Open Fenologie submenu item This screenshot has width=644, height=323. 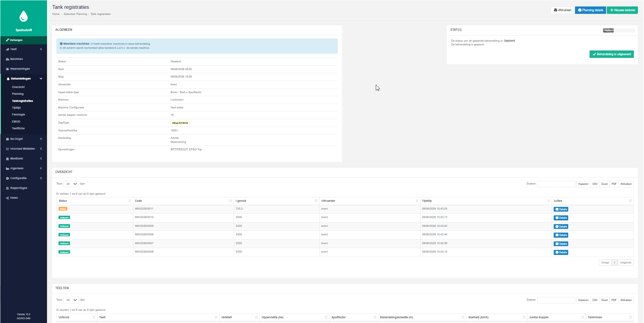18,115
